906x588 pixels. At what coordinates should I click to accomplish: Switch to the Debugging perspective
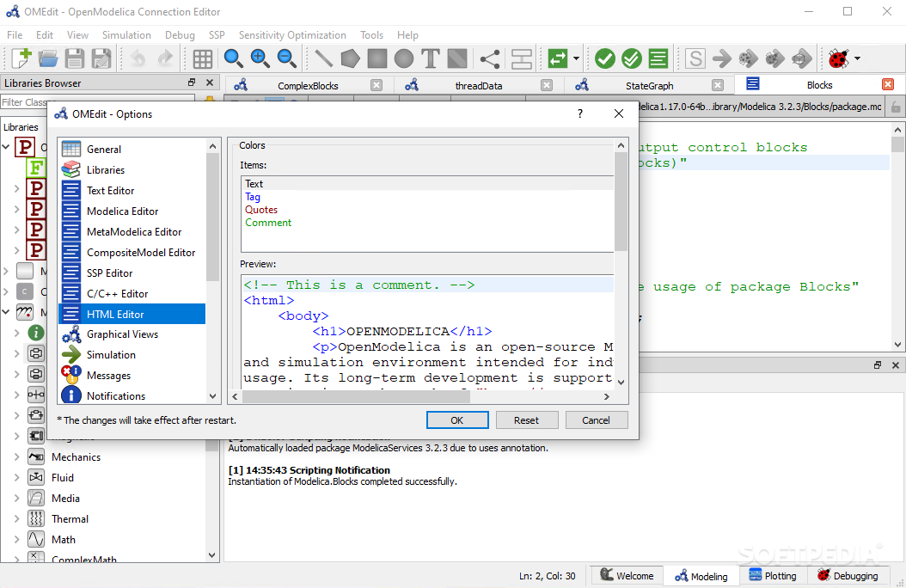tap(848, 576)
